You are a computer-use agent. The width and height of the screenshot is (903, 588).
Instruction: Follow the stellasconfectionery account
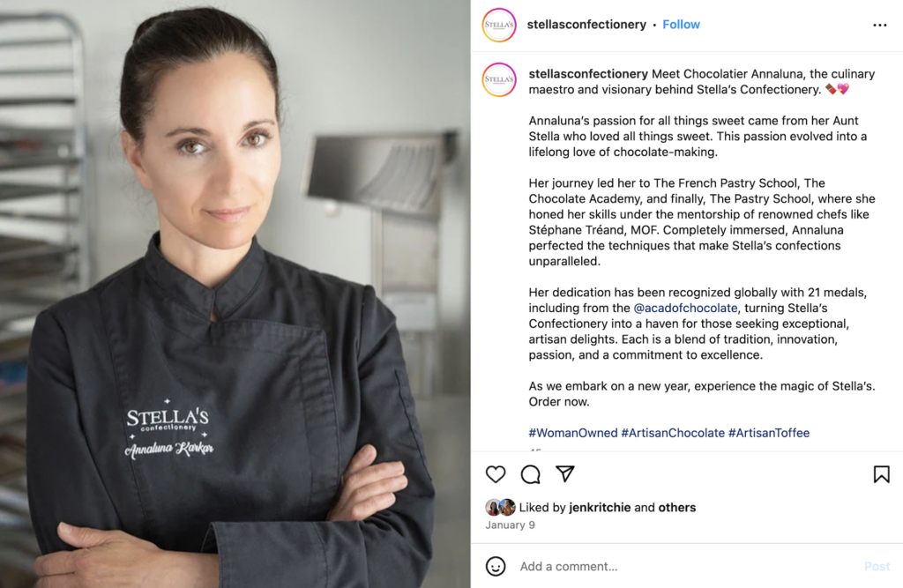coord(681,24)
